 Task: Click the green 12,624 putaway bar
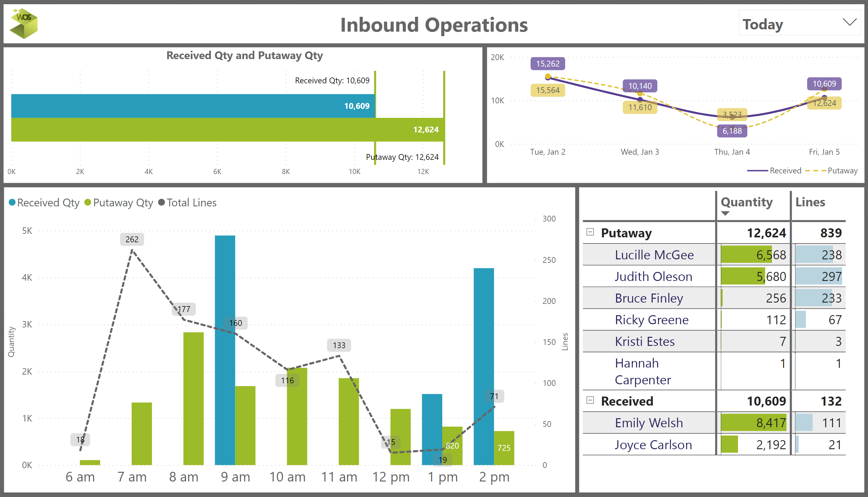pyautogui.click(x=227, y=130)
